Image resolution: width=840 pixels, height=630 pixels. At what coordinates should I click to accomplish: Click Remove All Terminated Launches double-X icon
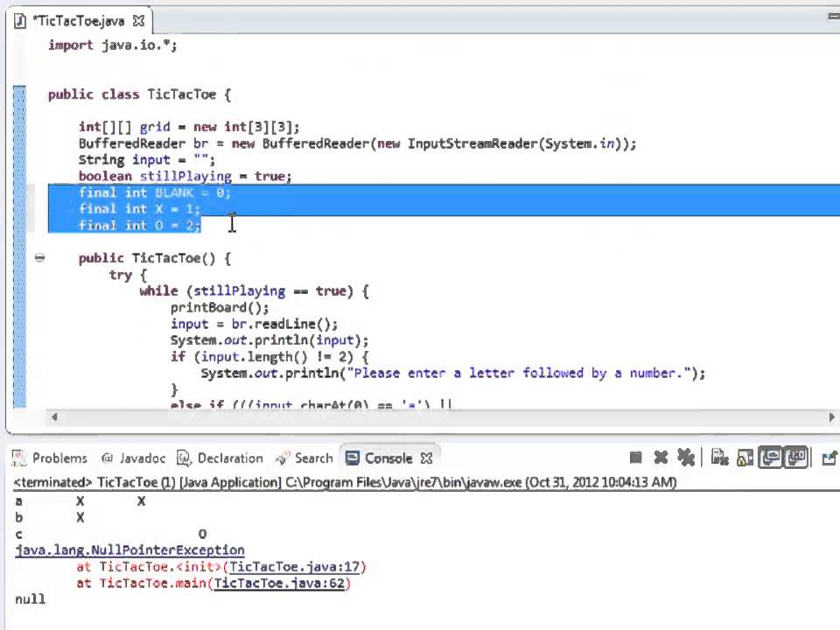pos(686,458)
